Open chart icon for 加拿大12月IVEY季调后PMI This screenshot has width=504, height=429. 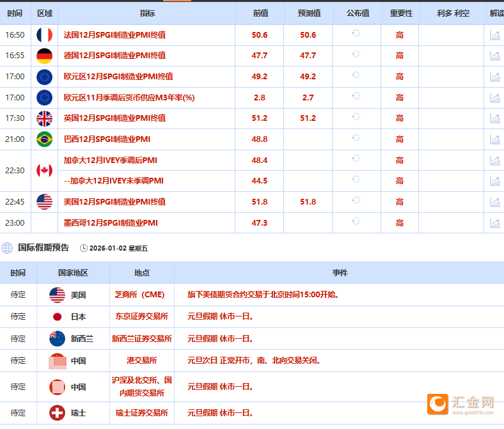(494, 160)
